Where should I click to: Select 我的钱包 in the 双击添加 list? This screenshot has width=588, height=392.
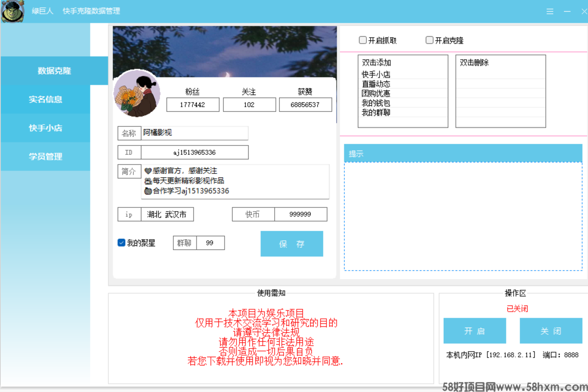(403, 103)
